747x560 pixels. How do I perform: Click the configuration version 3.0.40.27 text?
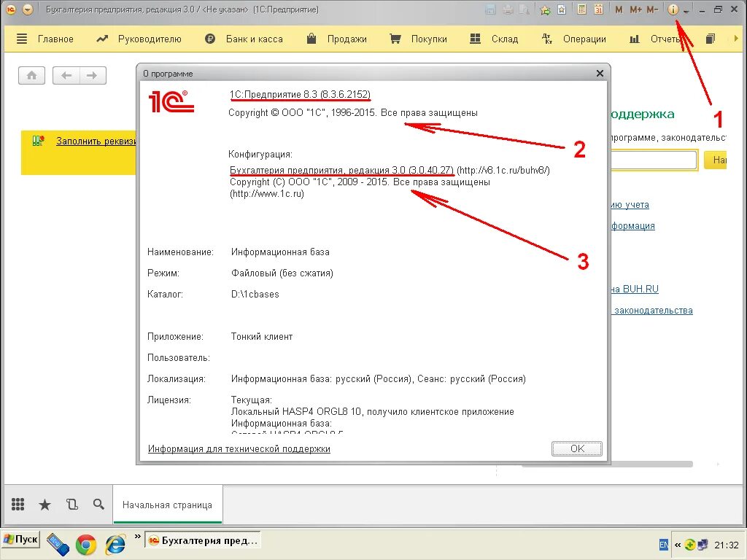coord(341,170)
